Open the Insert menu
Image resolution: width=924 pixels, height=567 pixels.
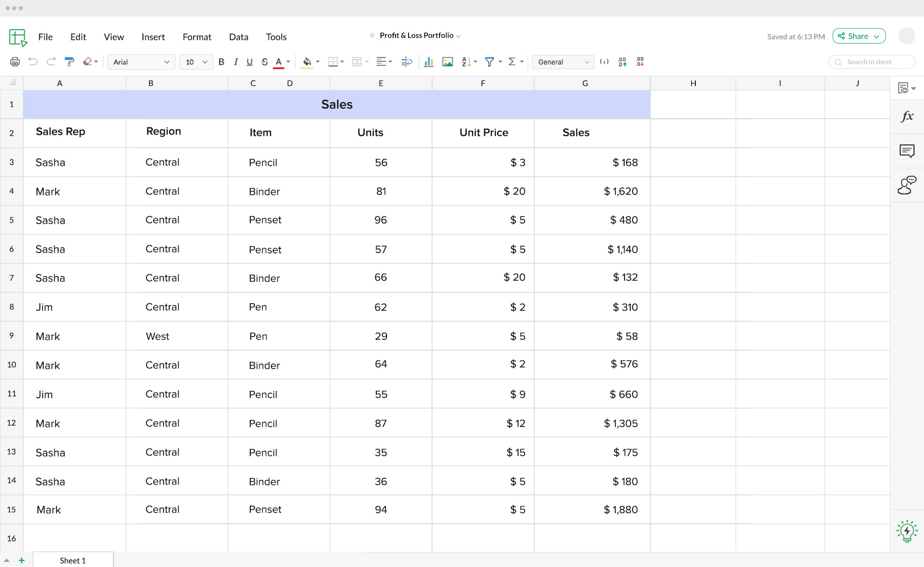[x=153, y=37]
